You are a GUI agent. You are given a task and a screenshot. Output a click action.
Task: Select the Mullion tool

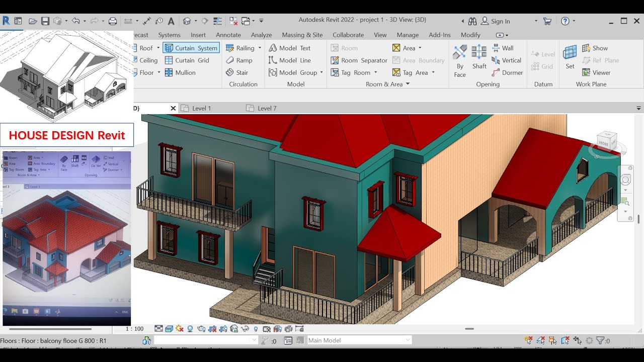pyautogui.click(x=180, y=72)
